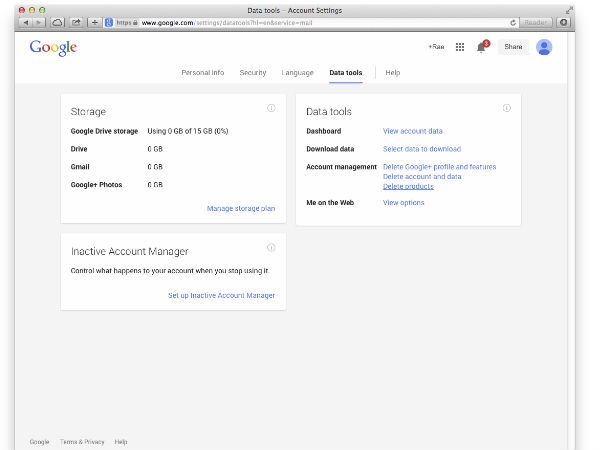
Task: Click the address bar URL field
Action: click(x=312, y=23)
